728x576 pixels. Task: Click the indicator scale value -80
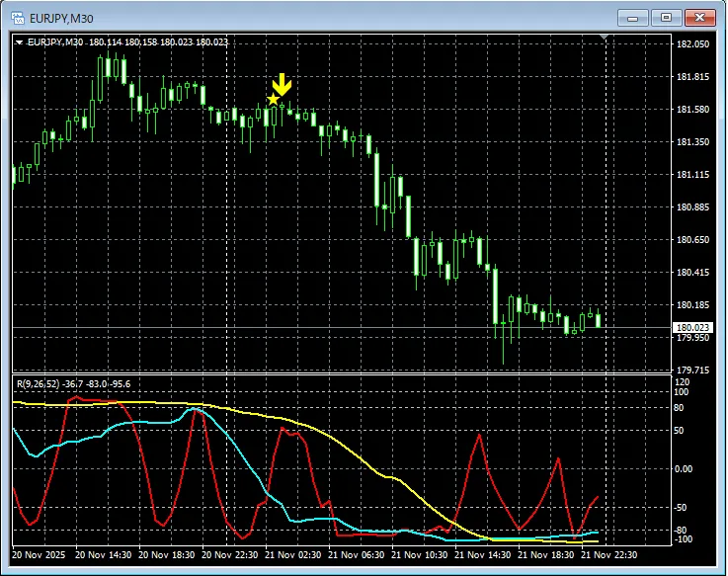click(681, 530)
